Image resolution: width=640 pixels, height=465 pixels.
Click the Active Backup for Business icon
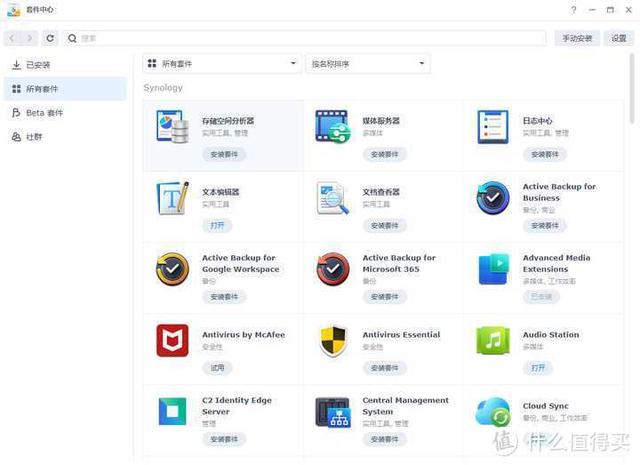pos(493,198)
